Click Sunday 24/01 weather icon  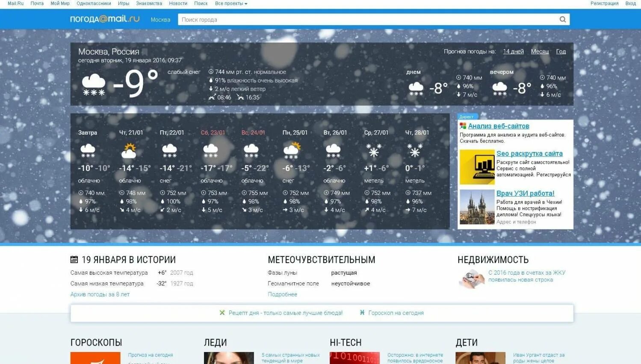tap(251, 151)
